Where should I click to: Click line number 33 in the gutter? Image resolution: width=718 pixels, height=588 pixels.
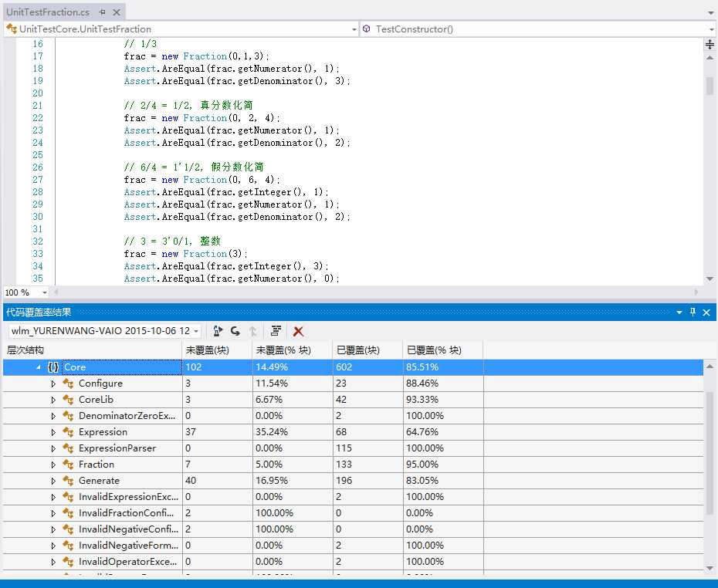pyautogui.click(x=38, y=254)
